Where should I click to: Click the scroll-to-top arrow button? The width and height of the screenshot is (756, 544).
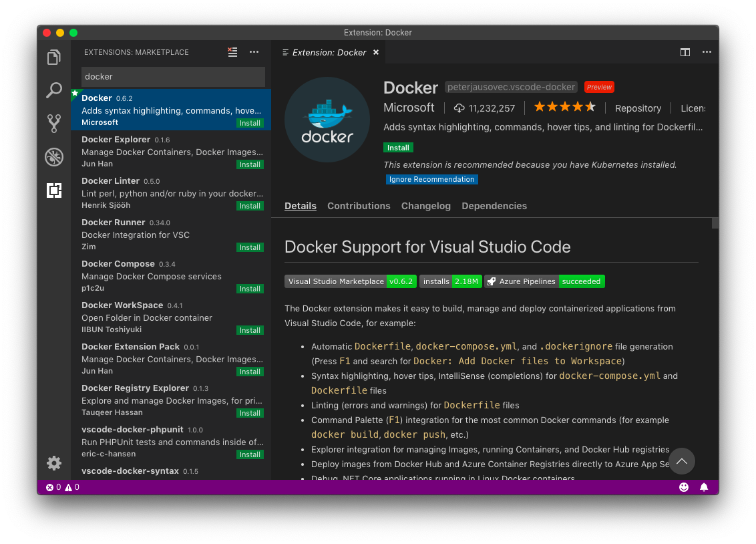pos(682,462)
